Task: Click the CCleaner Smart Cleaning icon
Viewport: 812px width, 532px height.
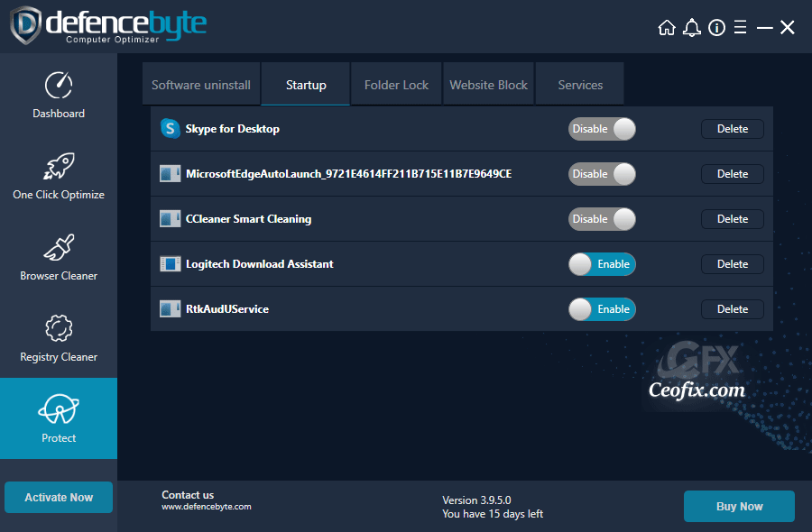Action: click(170, 219)
